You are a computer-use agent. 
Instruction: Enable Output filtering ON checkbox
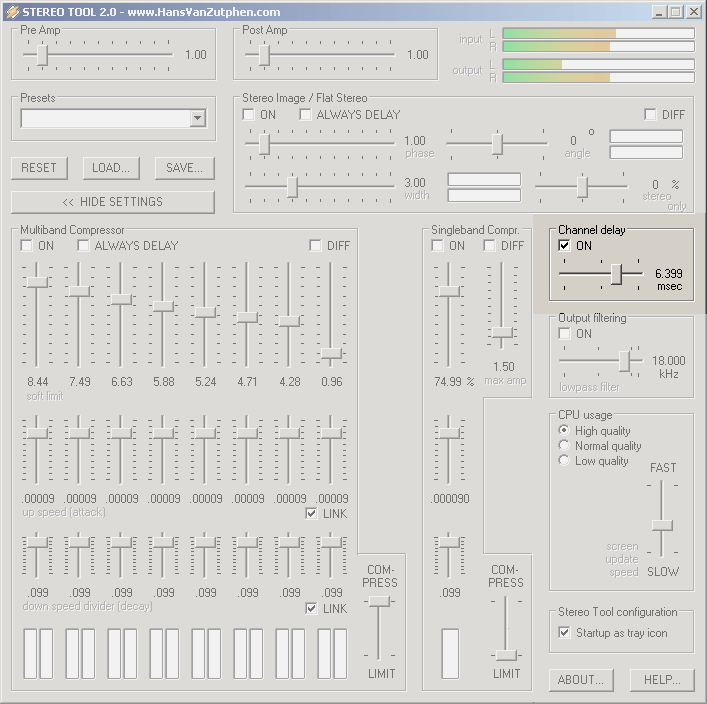564,334
